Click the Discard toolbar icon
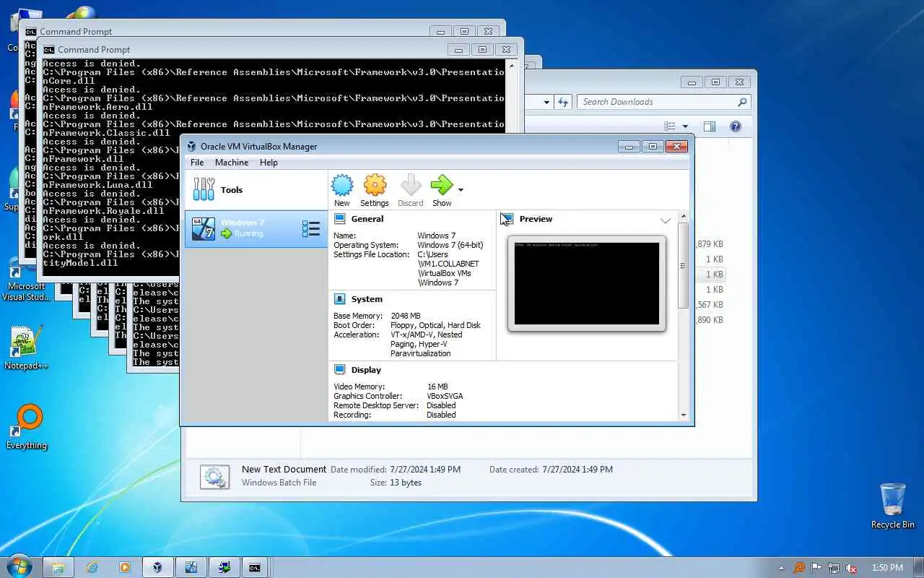Screen dimensions: 924x578 point(410,186)
